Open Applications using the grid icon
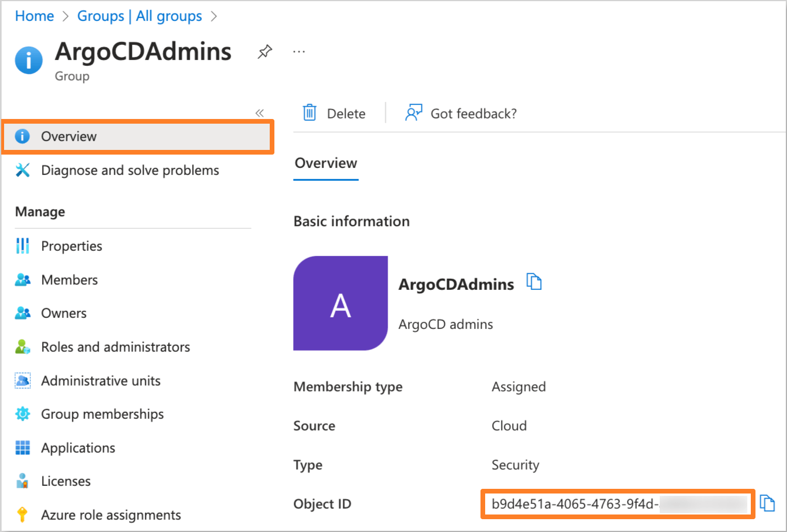Screen dimensions: 787x532 pos(22,447)
